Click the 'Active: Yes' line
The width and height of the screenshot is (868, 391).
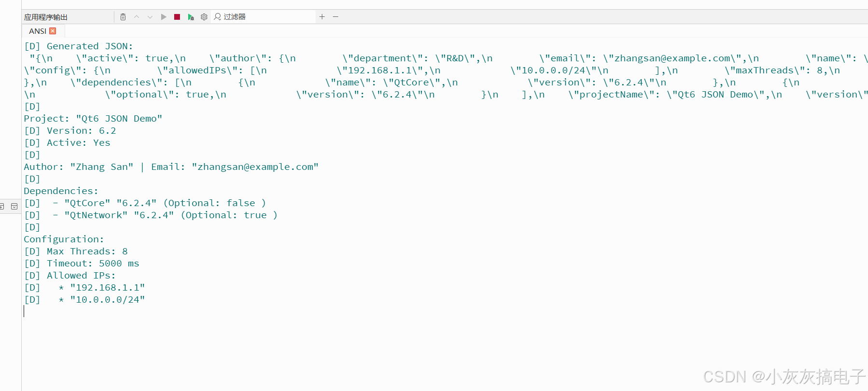pos(68,143)
